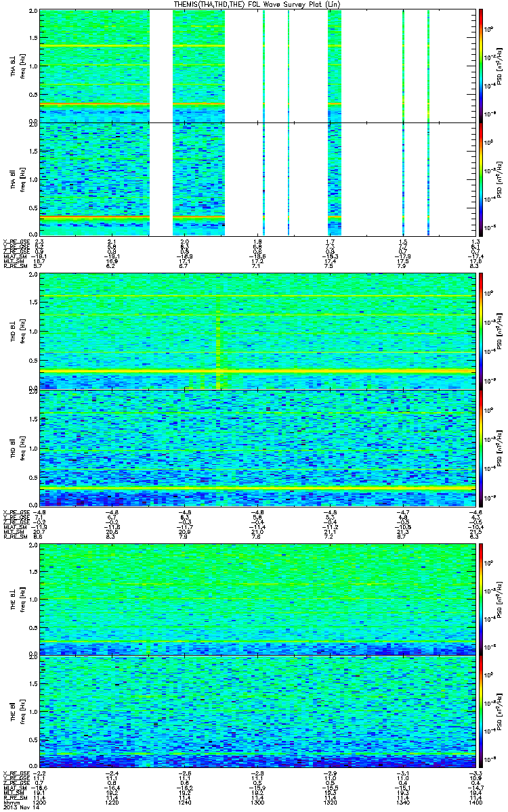
Task: Click the X_RE_GSE row label under the THA panels
Action: pyautogui.click(x=15, y=242)
